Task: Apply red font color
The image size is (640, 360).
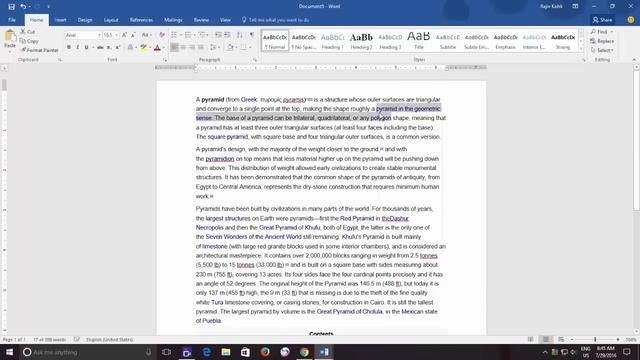Action: coord(157,47)
